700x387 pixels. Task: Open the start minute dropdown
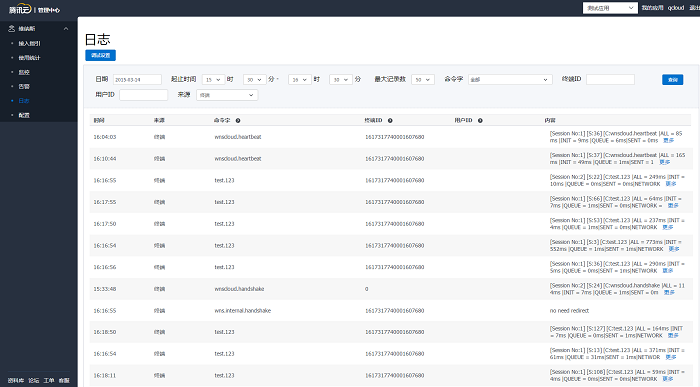[x=254, y=79]
